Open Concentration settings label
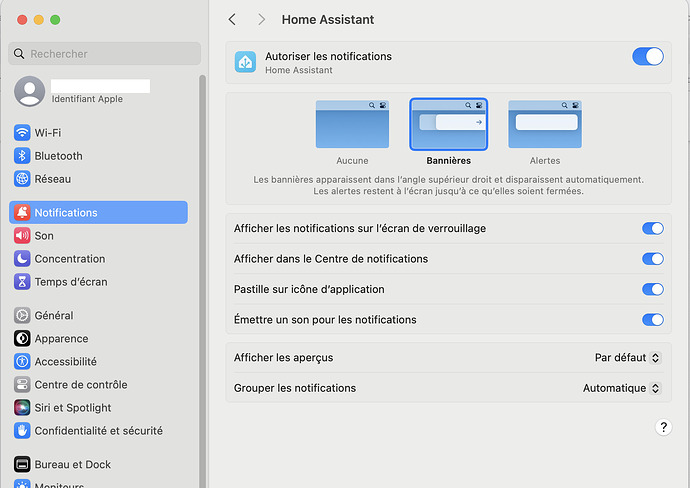690x488 pixels. pyautogui.click(x=70, y=259)
